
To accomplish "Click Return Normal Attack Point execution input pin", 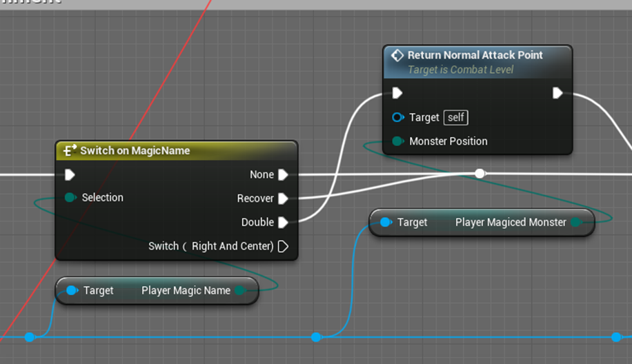I will [x=397, y=94].
